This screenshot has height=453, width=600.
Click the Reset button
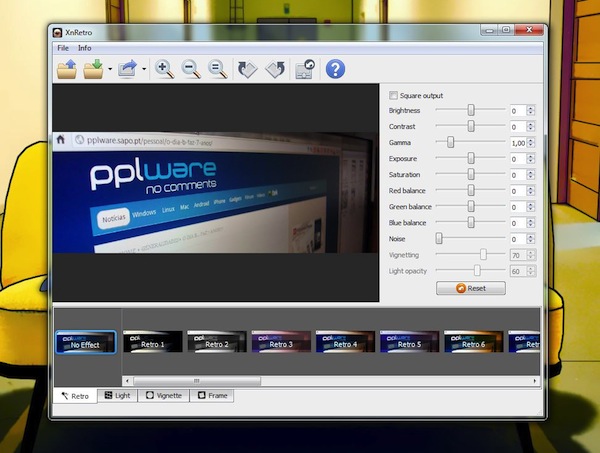click(471, 288)
